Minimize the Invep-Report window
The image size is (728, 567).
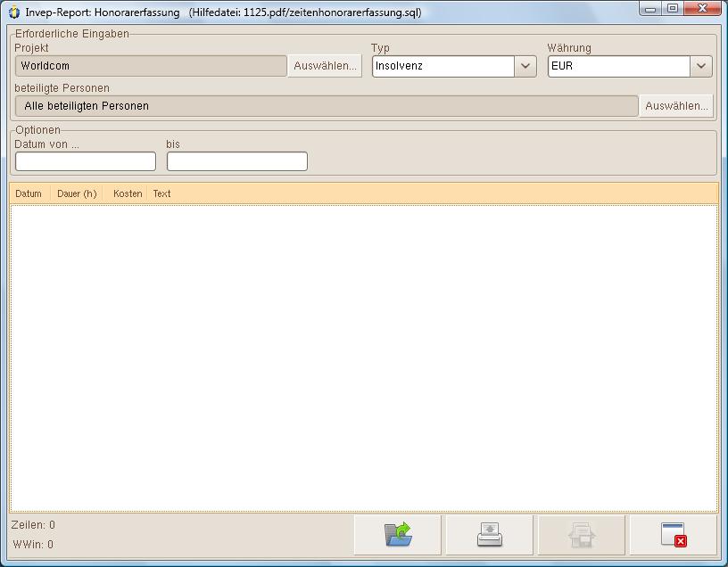650,9
